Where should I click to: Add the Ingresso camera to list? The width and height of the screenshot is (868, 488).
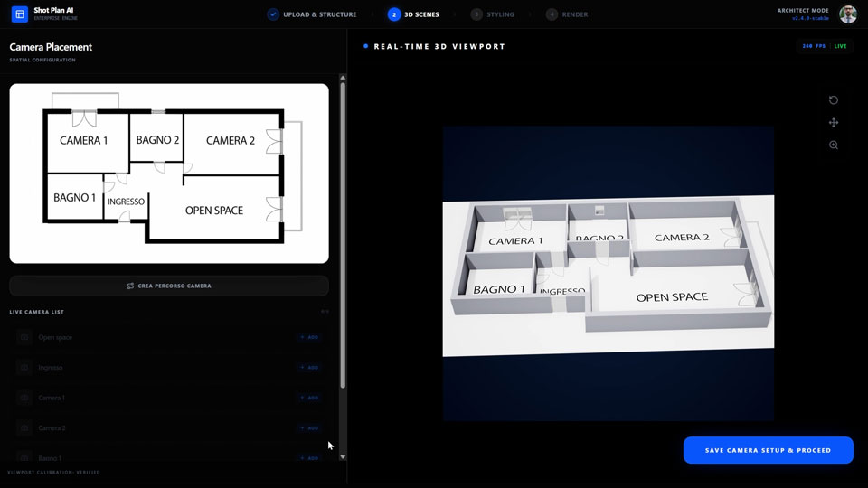tap(309, 368)
